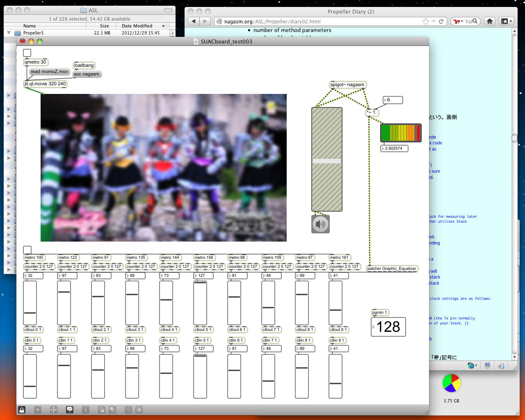Open the Yahoo search engine dropdown
Image resolution: width=525 pixels, height=420 pixels.
[458, 21]
